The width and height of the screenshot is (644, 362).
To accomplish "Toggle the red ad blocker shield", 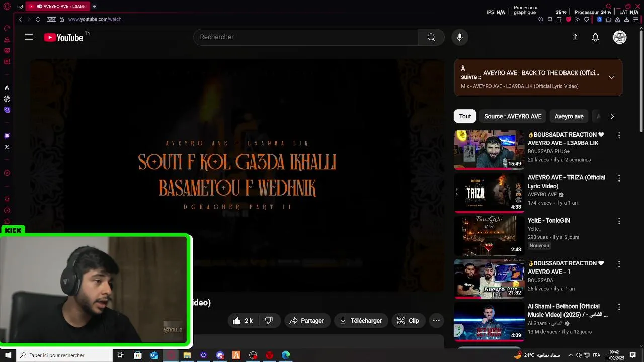I will tap(568, 20).
